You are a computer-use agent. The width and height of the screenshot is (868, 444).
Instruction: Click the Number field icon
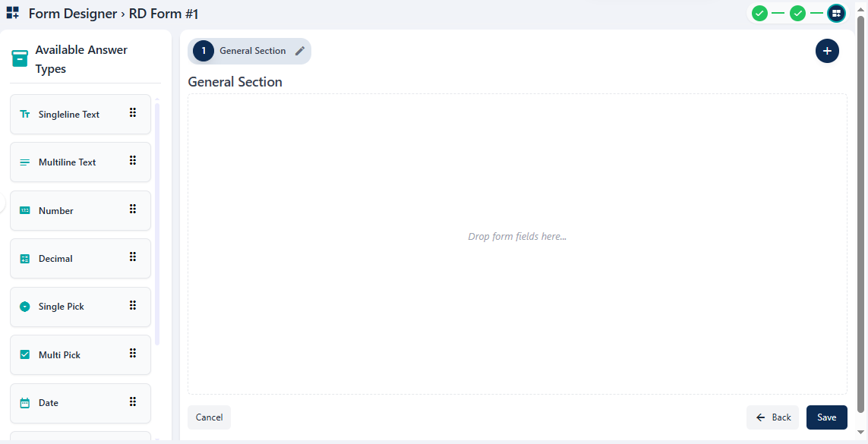[25, 211]
